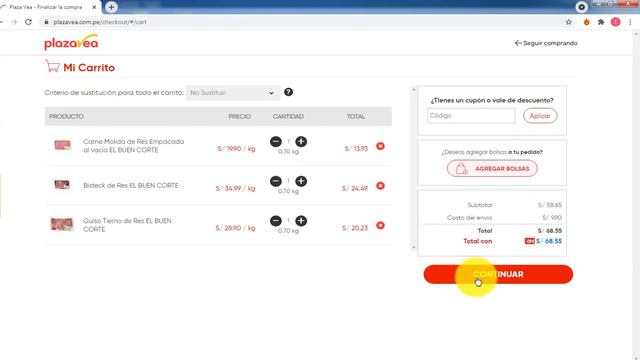Viewport: 640px width, 360px height.
Task: Click the PRODUCTO column header
Action: point(66,116)
